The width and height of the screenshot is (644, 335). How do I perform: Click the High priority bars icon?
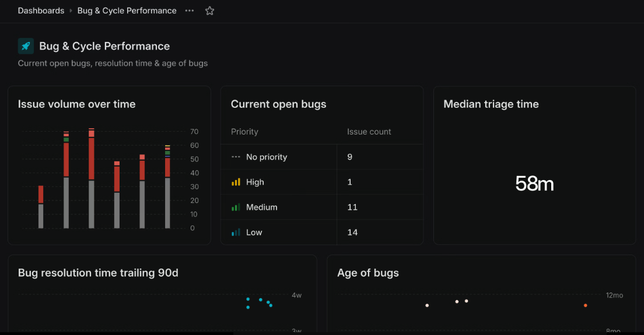coord(236,182)
